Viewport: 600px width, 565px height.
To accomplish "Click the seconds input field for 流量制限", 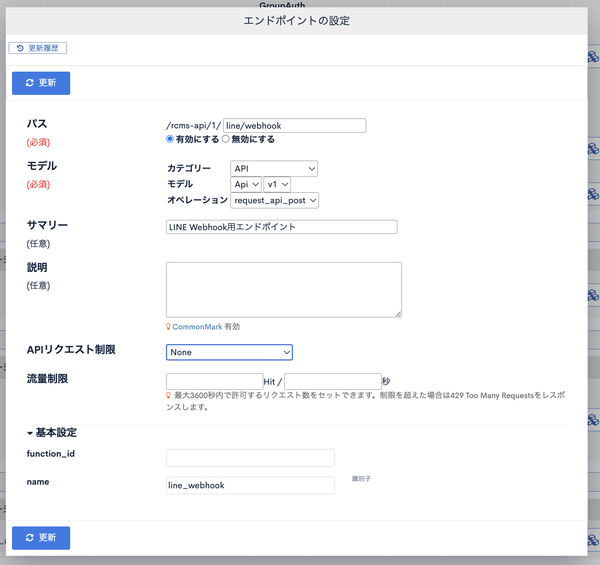I will pos(333,381).
